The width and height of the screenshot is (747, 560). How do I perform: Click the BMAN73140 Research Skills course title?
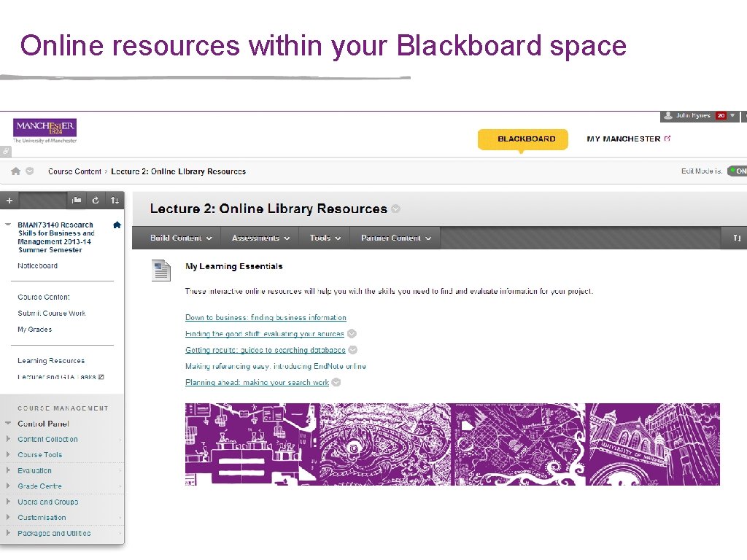coord(55,237)
